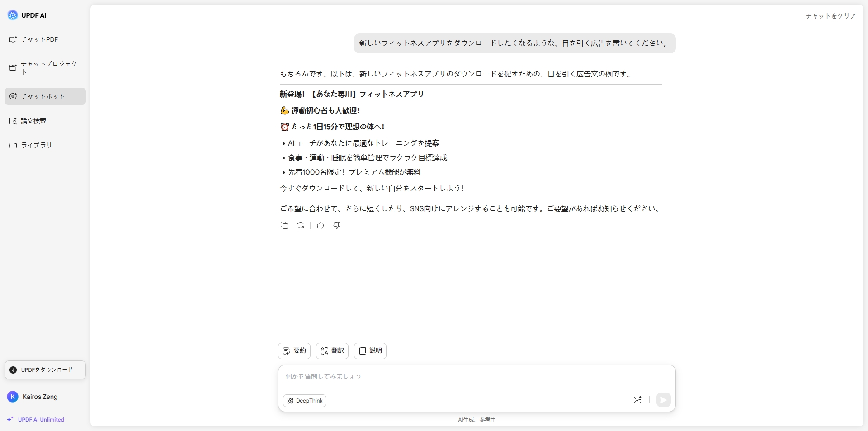Viewport: 868px width, 431px height.
Task: Copy the AI response with the copy icon
Action: coord(284,225)
